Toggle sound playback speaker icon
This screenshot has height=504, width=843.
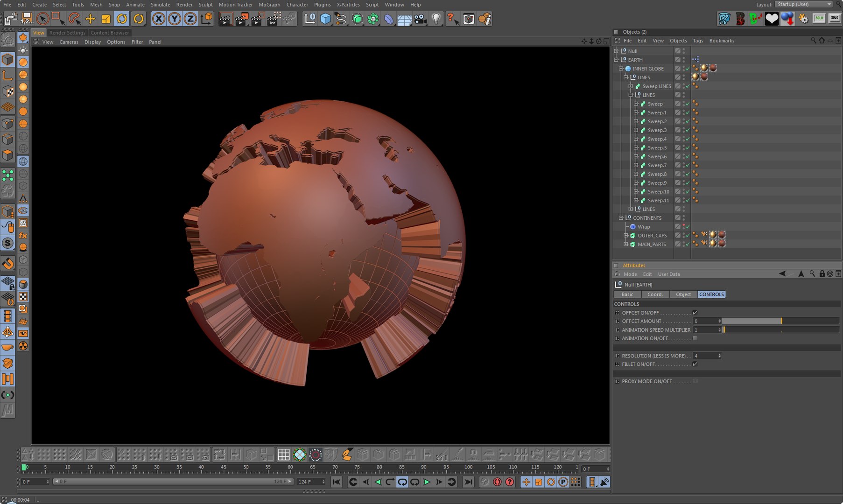604,482
